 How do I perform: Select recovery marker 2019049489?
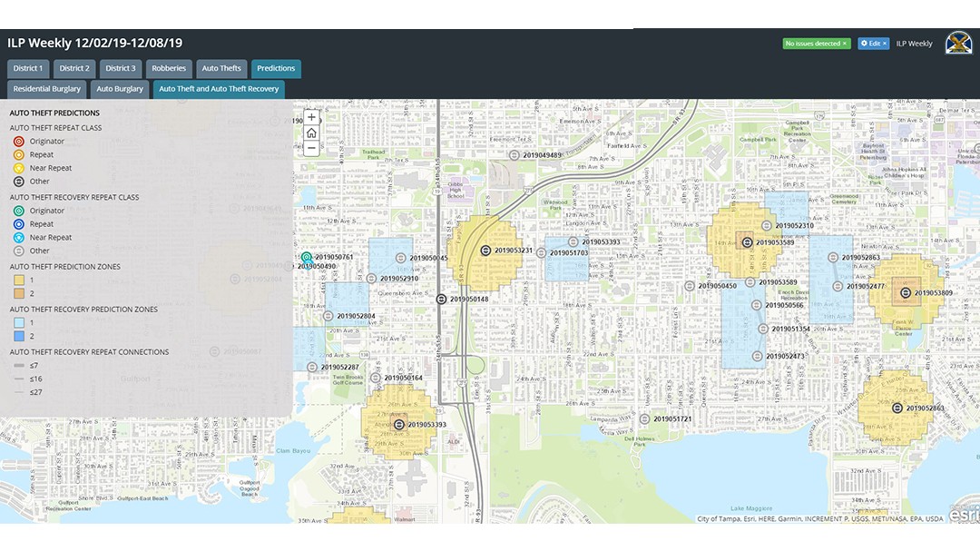[x=514, y=155]
